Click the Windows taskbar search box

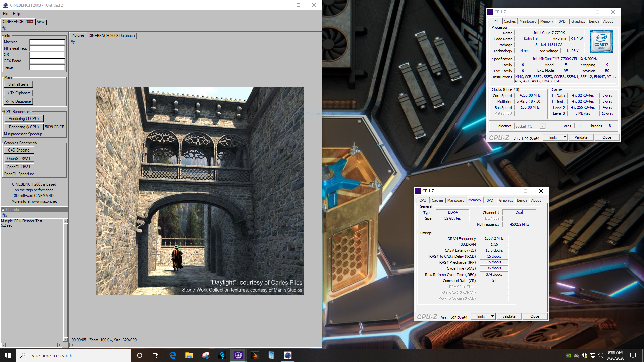(74, 355)
